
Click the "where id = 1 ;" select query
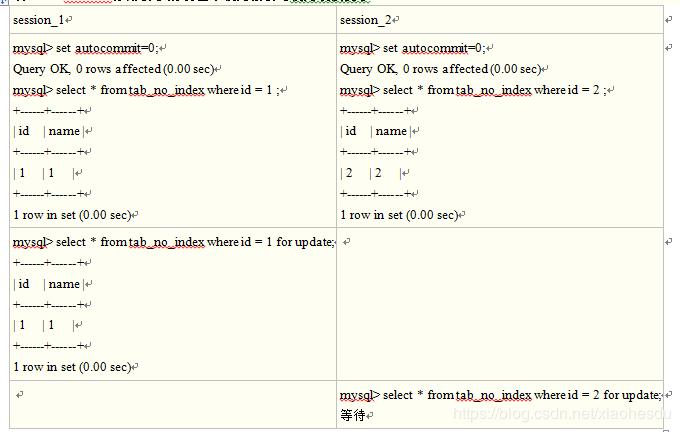coord(148,90)
